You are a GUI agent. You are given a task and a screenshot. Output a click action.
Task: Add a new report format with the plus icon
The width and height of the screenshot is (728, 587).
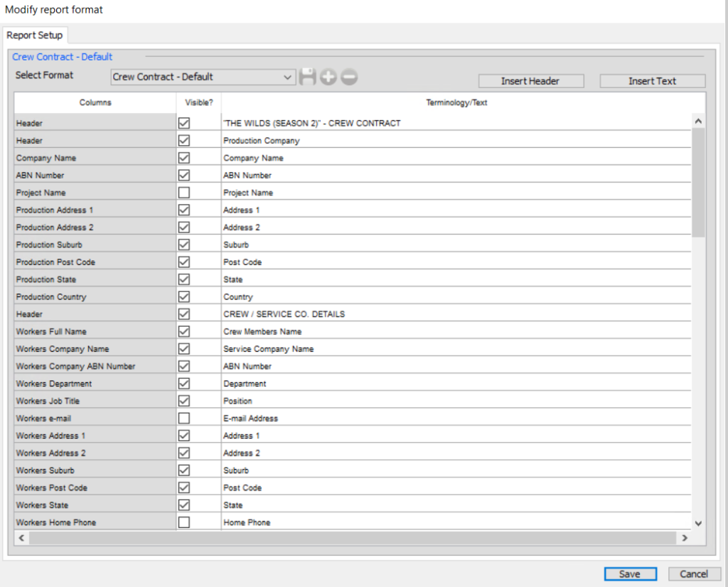coord(328,77)
